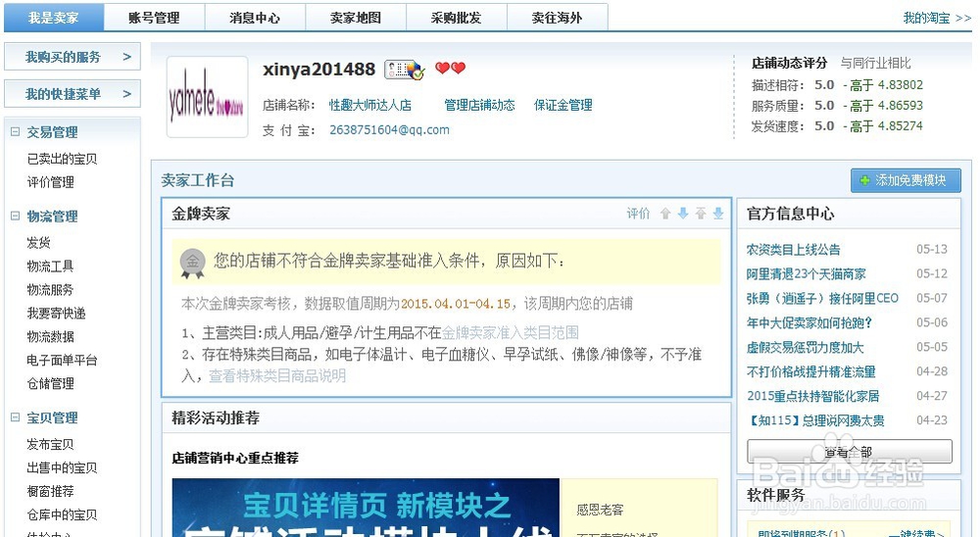The height and width of the screenshot is (537, 980).
Task: Expand the 我购买的服务 menu
Action: coord(73,57)
